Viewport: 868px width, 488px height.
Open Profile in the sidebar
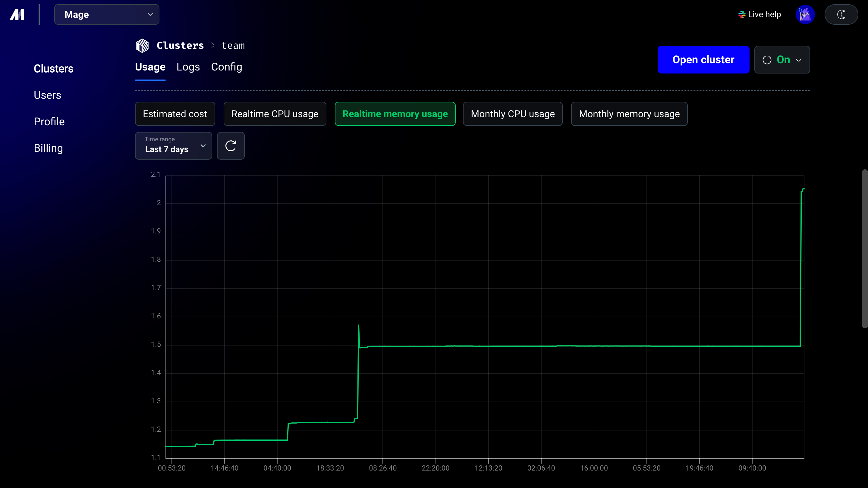pos(49,122)
